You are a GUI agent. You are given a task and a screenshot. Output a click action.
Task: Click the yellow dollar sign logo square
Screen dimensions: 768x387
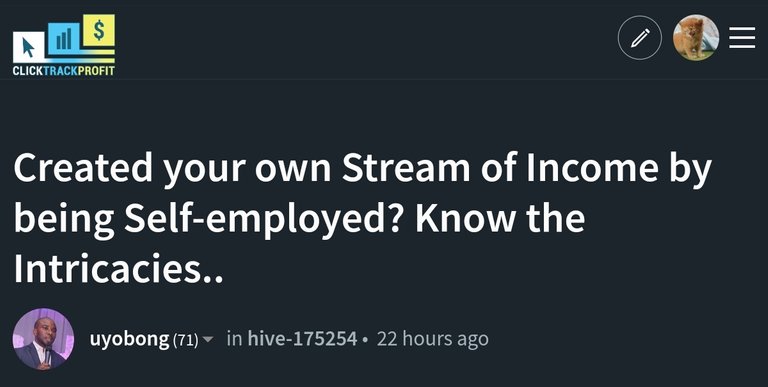(x=99, y=30)
